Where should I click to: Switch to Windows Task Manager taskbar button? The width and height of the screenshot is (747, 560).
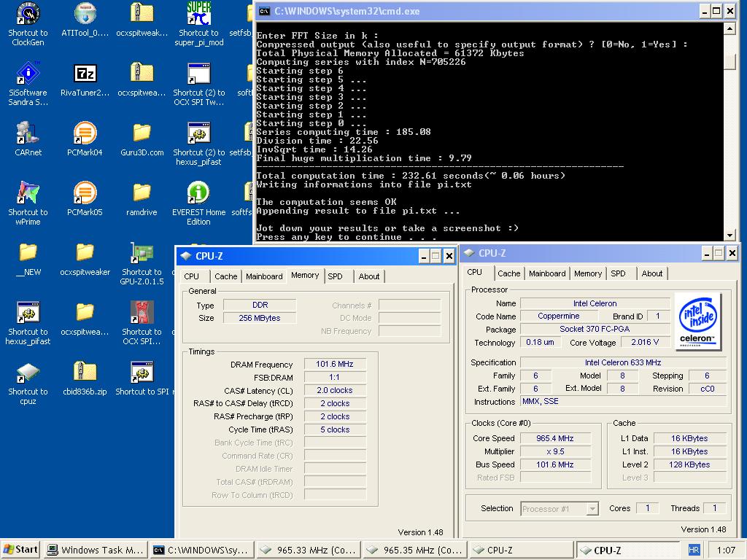point(96,550)
